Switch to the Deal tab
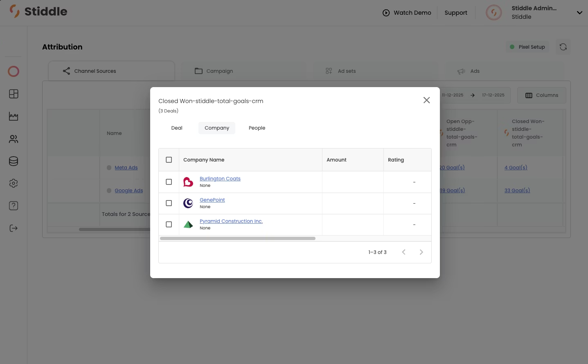 pyautogui.click(x=177, y=128)
